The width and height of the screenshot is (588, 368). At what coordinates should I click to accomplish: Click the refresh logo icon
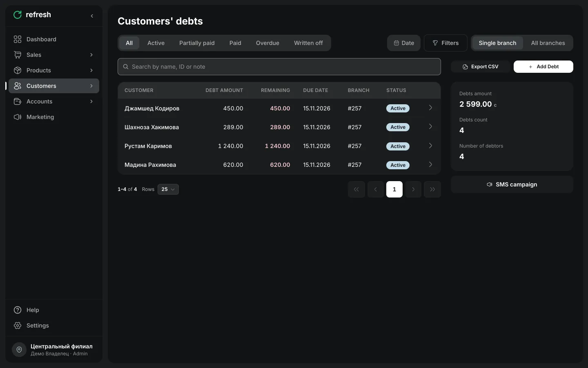click(x=17, y=15)
